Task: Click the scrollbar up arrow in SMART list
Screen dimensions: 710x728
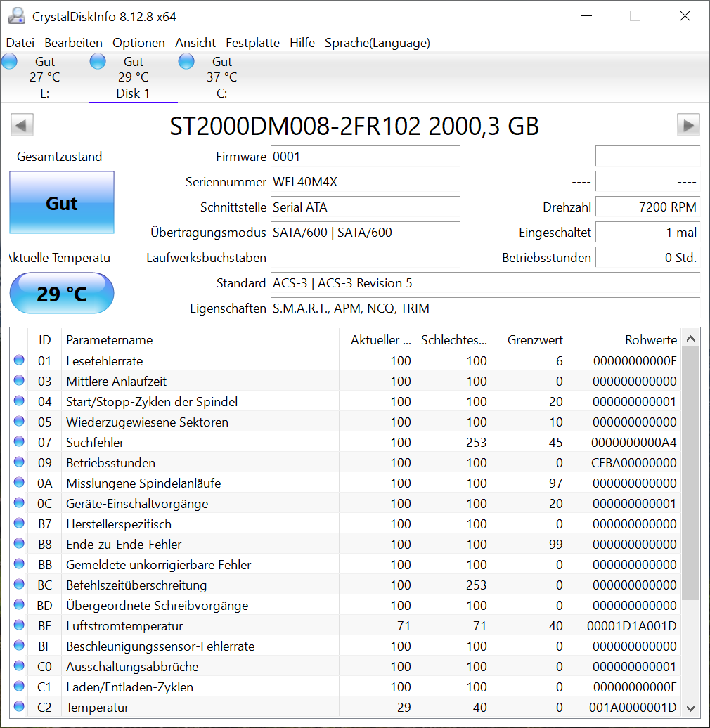Action: tap(690, 339)
